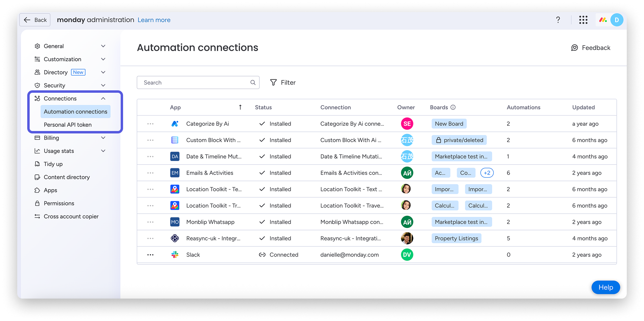Screen dimensions: 644x321
Task: Open the apps grid switcher icon
Action: [583, 20]
